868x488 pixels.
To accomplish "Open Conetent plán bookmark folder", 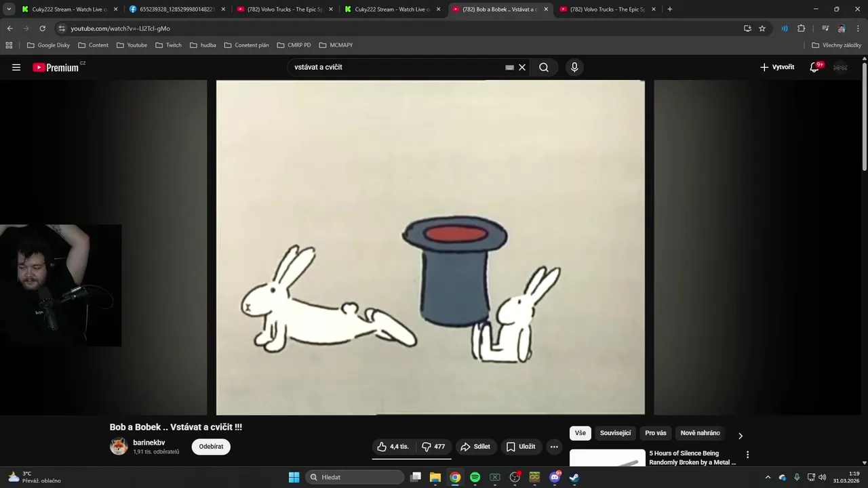I will point(246,45).
